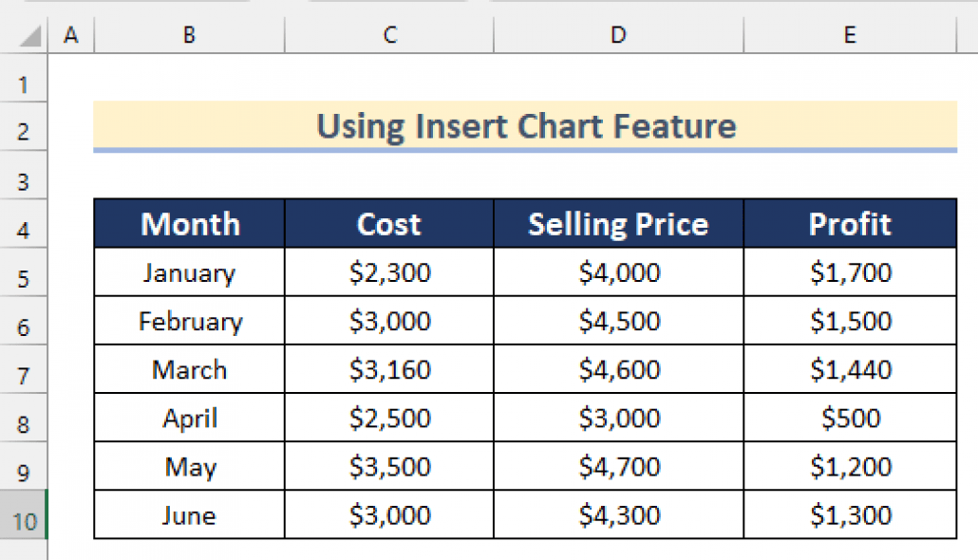The image size is (978, 560).
Task: Select row 10 header
Action: (24, 522)
